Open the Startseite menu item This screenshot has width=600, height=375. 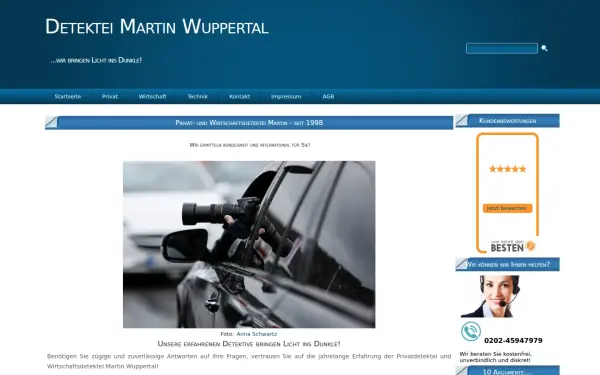pyautogui.click(x=68, y=96)
